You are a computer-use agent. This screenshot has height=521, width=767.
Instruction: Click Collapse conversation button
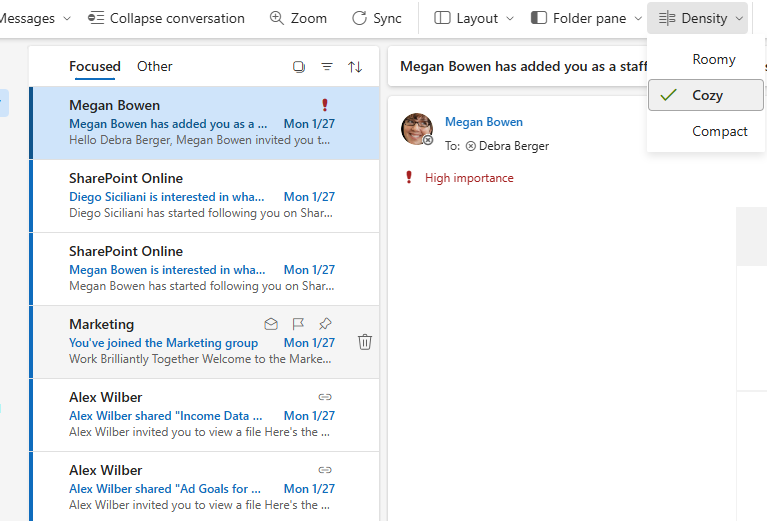pos(166,18)
